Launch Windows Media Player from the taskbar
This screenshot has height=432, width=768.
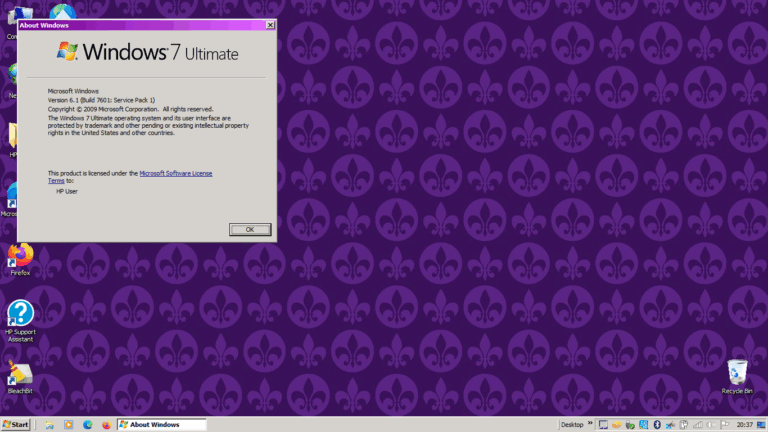pos(68,425)
